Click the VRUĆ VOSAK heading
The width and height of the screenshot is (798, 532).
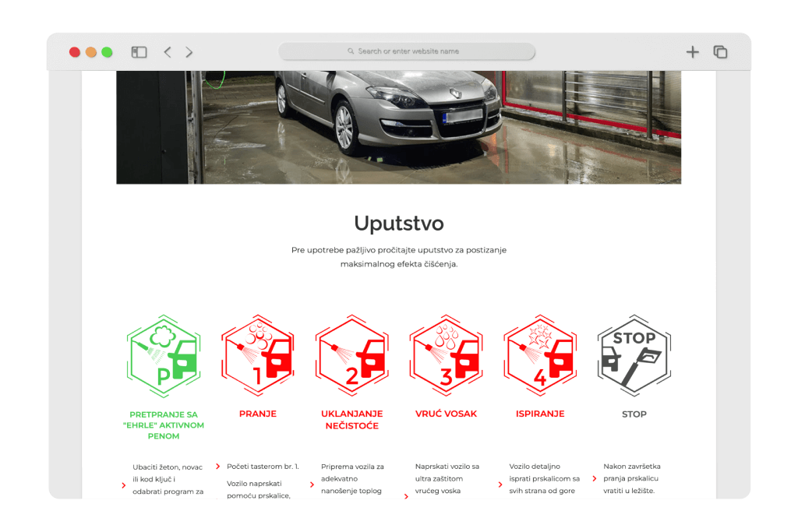(x=446, y=414)
